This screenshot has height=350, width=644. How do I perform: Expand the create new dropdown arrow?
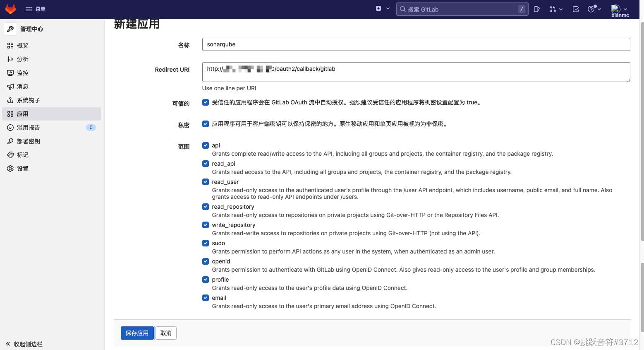pyautogui.click(x=388, y=8)
